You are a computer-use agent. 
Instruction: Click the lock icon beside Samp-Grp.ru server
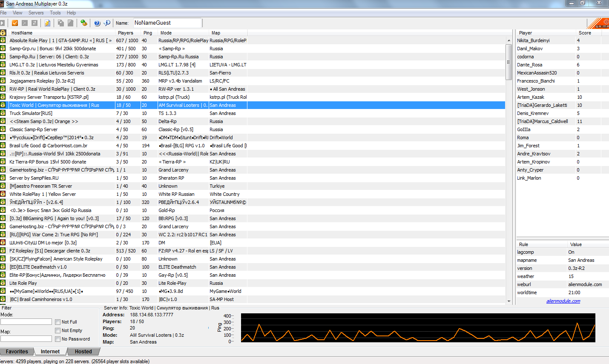click(3, 49)
